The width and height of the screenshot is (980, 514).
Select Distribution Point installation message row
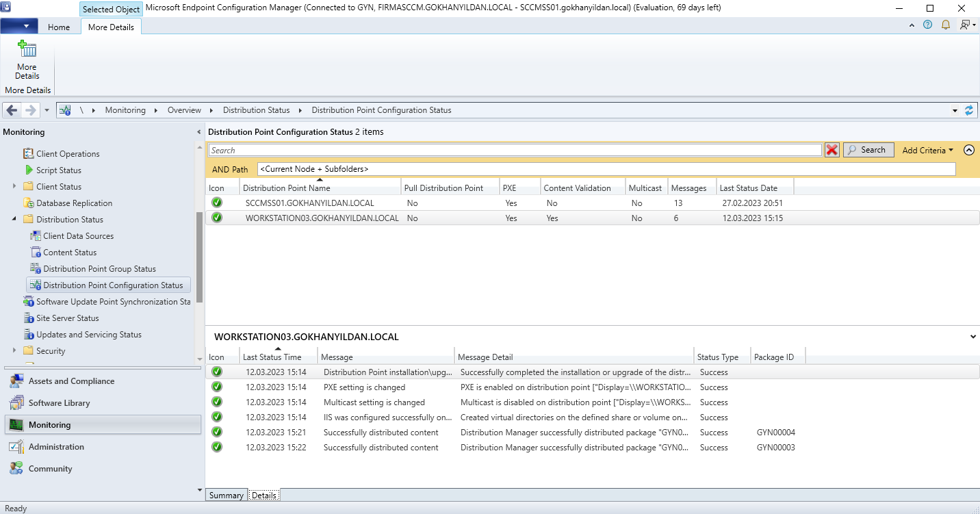(593, 372)
